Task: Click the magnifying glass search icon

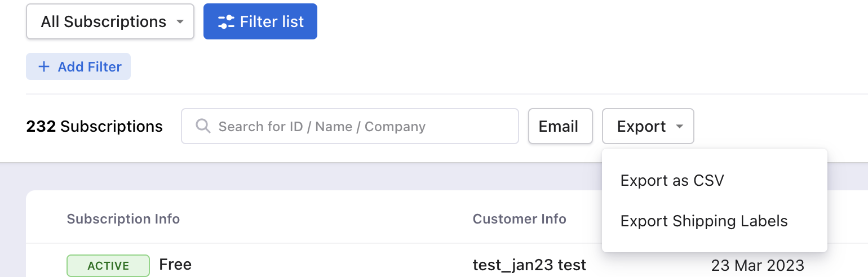Action: 203,126
